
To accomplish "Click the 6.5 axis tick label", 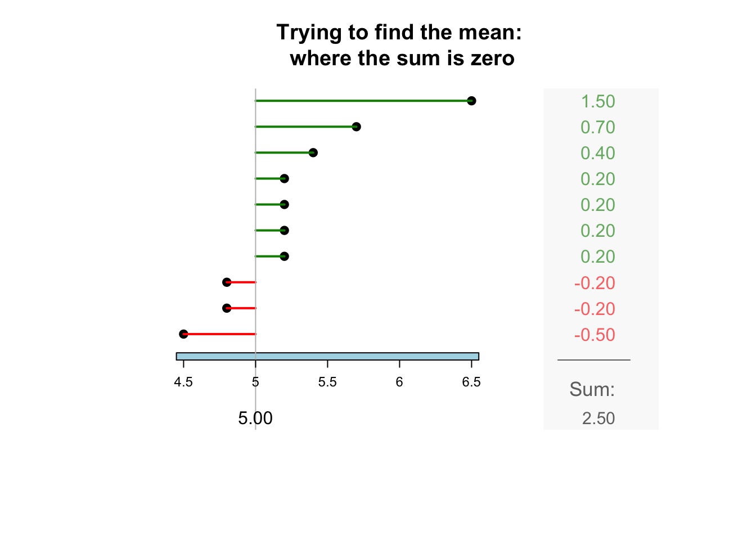I will point(471,383).
